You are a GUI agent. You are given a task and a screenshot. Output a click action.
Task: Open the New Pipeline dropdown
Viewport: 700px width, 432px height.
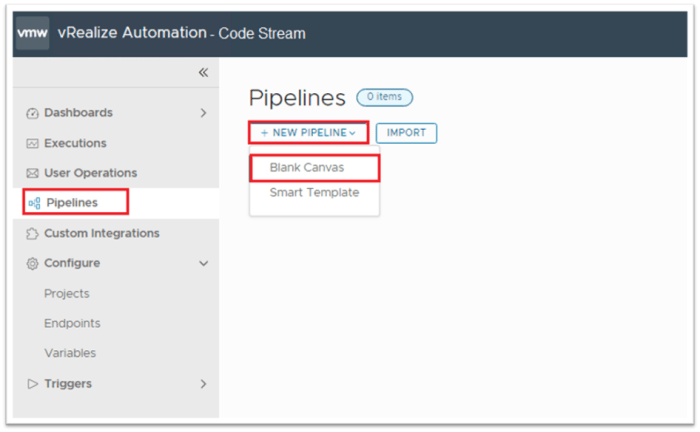tap(309, 132)
